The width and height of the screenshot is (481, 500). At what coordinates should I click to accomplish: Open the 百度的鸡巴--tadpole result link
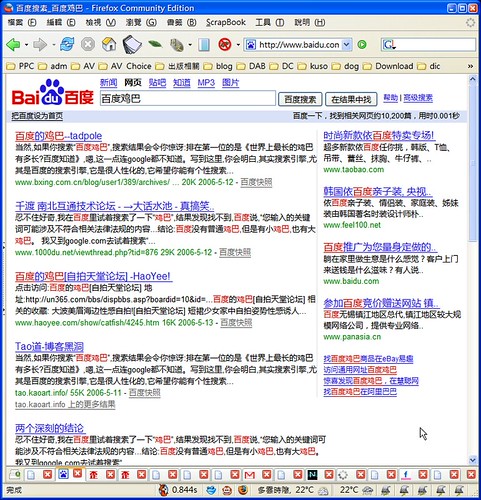click(x=59, y=136)
